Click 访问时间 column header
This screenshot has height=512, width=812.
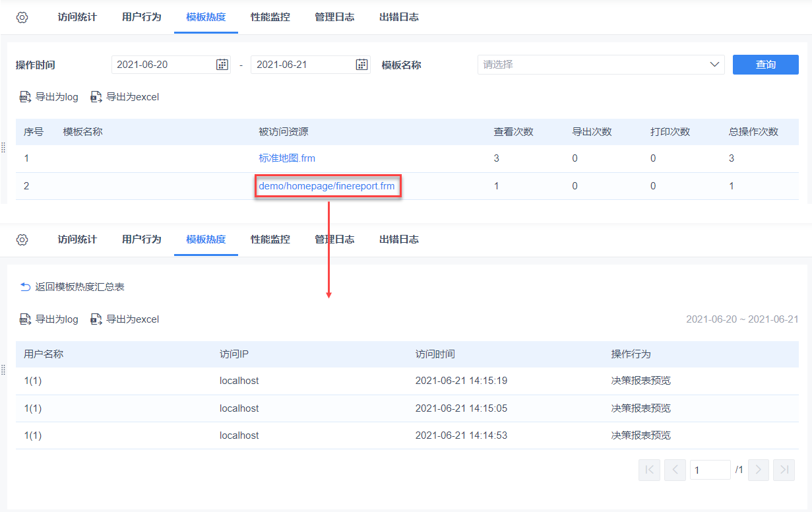pyautogui.click(x=435, y=354)
